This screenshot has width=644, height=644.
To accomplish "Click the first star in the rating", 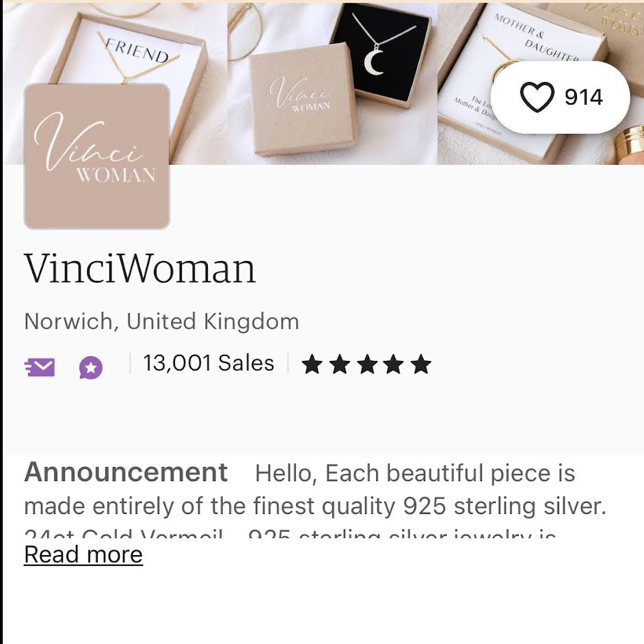I will [x=312, y=364].
